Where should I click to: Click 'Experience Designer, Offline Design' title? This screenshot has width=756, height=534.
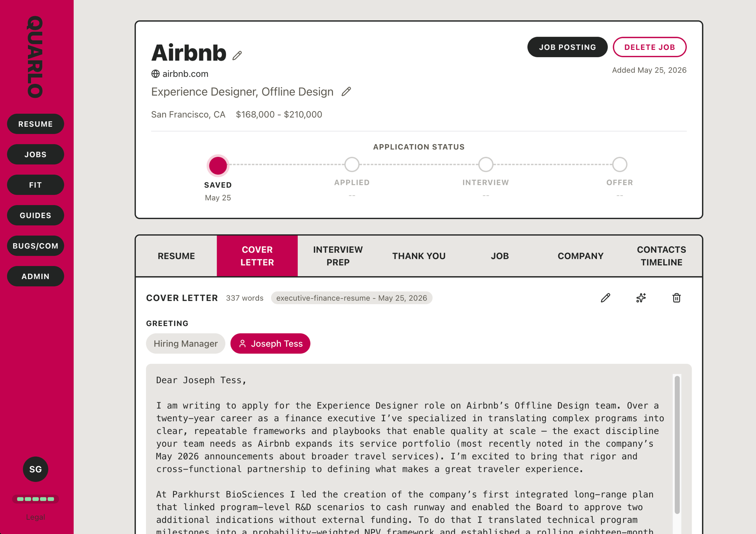[x=242, y=92]
